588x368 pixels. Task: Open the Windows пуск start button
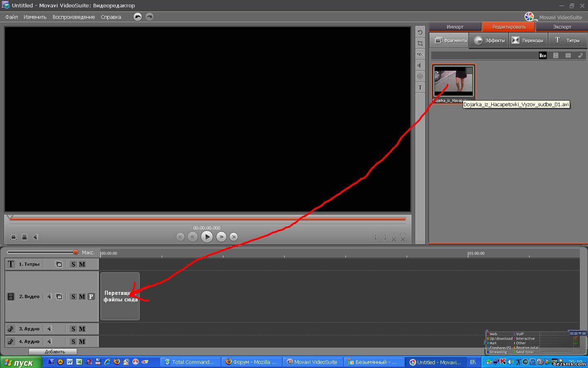(x=21, y=362)
